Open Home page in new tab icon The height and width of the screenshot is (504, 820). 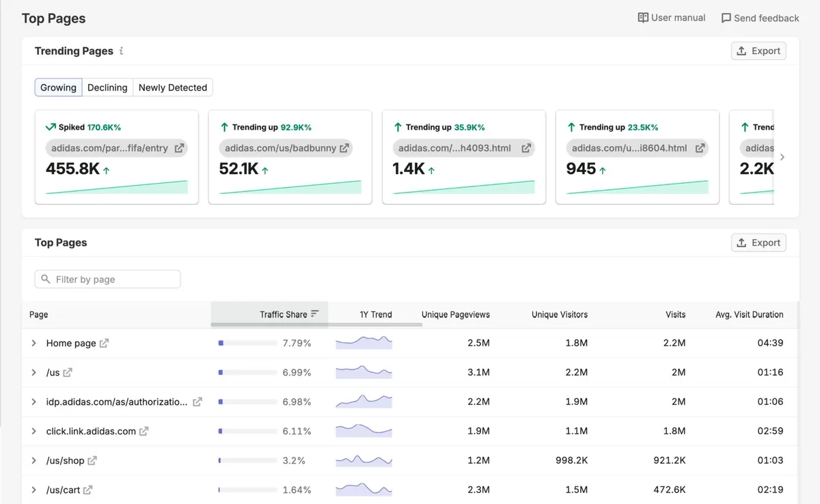104,344
